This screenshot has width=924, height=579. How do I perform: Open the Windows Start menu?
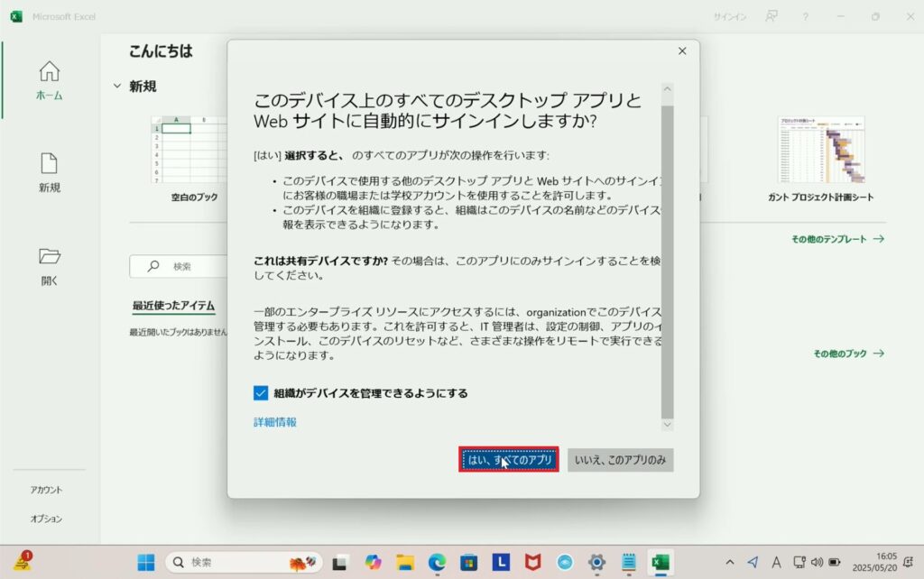(x=145, y=563)
